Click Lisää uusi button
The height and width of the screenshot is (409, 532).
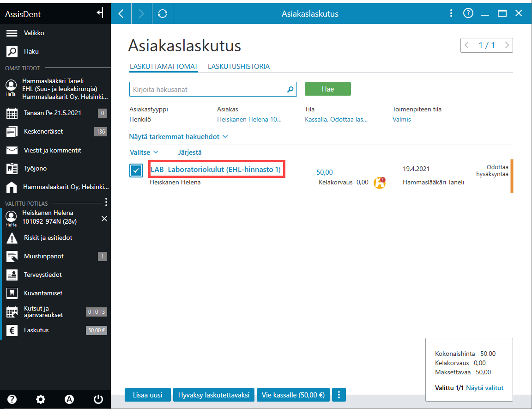coord(148,395)
